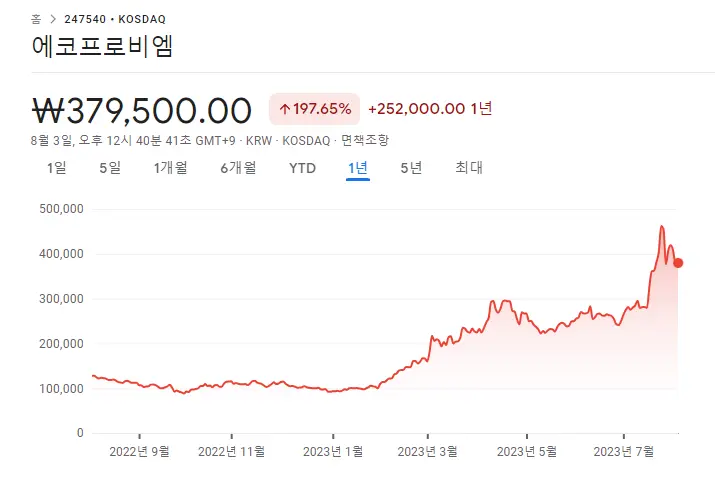Click the up arrow in the 197.65% badge

284,108
